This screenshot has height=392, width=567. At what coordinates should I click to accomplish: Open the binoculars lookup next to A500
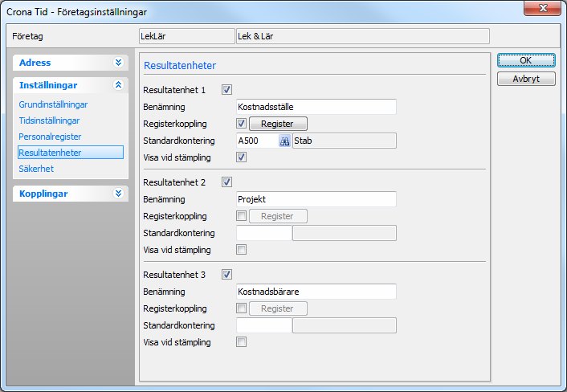(x=284, y=141)
